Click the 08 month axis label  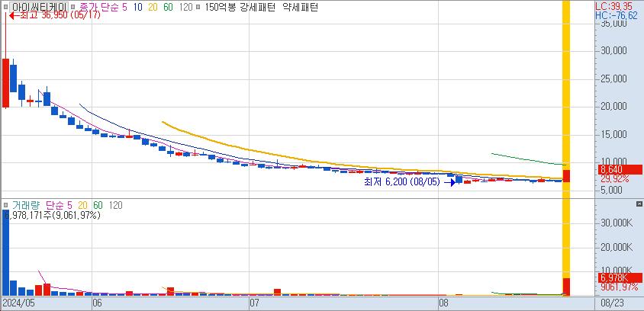443,303
